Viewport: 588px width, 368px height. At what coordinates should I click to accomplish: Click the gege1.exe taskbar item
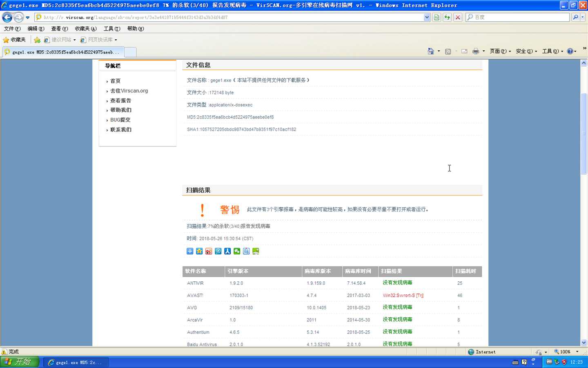click(x=76, y=362)
